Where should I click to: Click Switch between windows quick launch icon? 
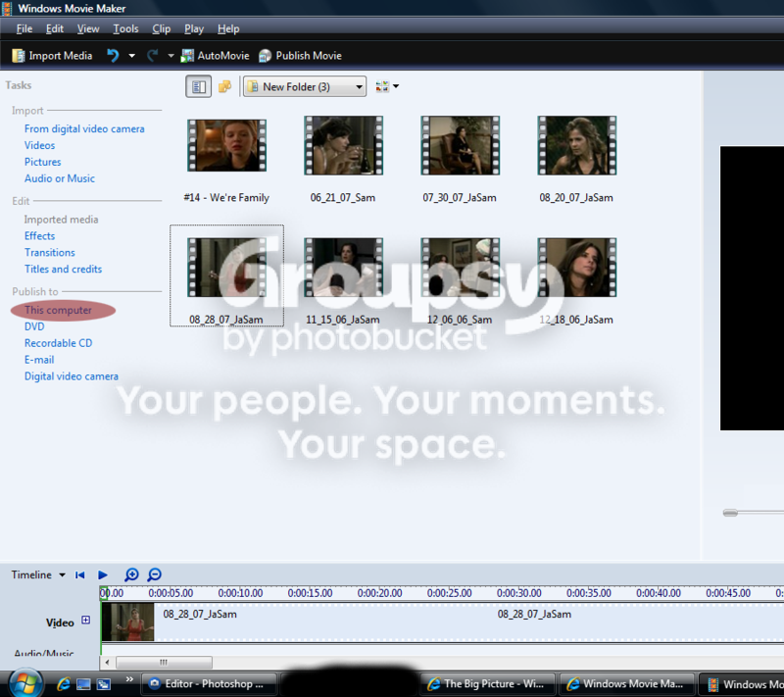point(104,684)
